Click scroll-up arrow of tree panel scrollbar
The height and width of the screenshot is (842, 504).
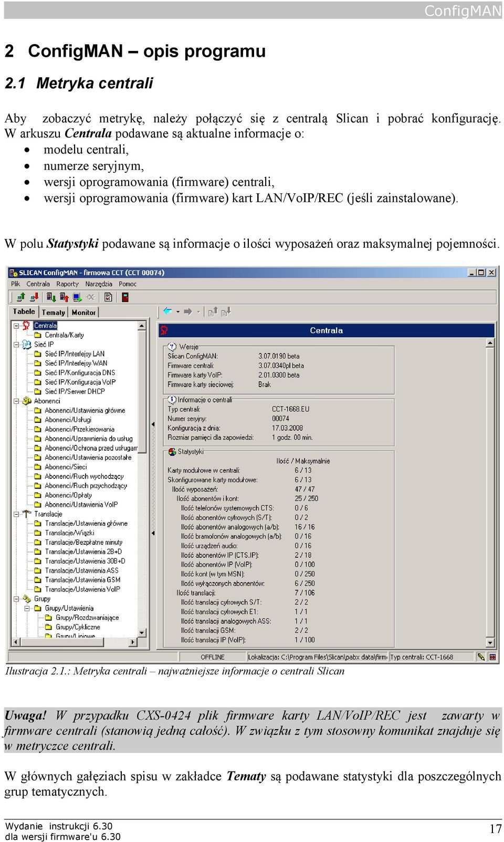[x=142, y=326]
